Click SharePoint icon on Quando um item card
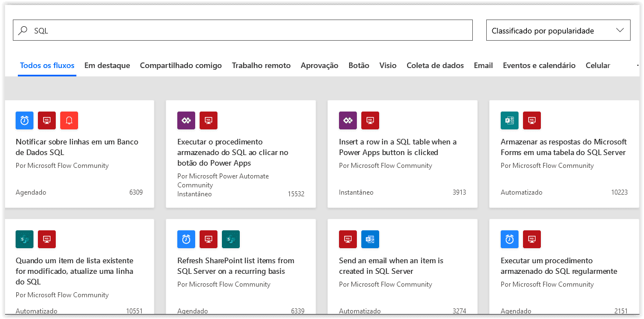The image size is (644, 319). point(25,239)
